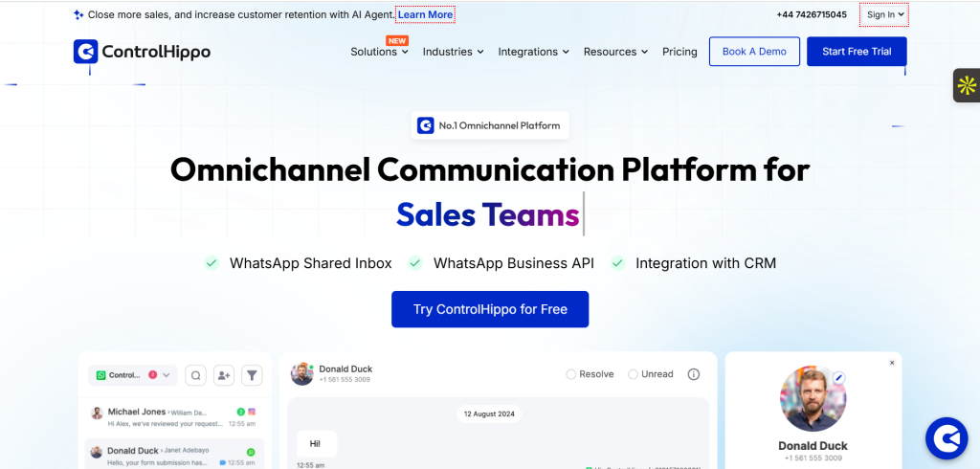Open the Michael Jones conversation

pyautogui.click(x=174, y=417)
